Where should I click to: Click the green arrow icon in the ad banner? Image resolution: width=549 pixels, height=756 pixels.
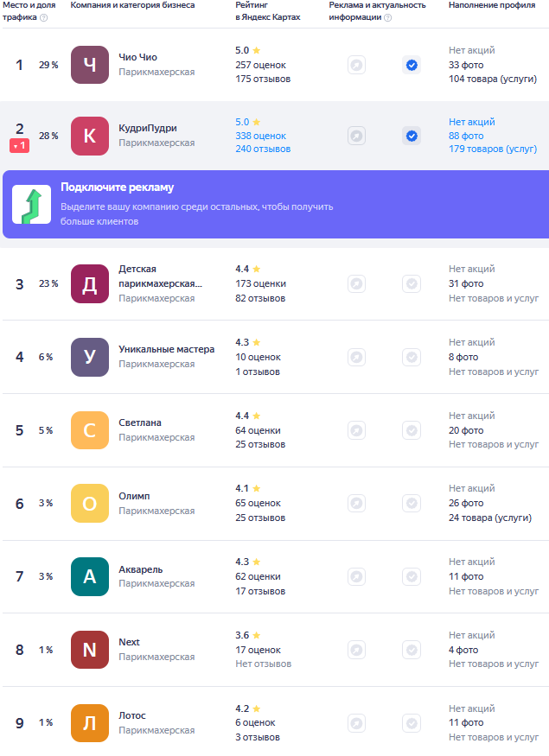click(31, 205)
